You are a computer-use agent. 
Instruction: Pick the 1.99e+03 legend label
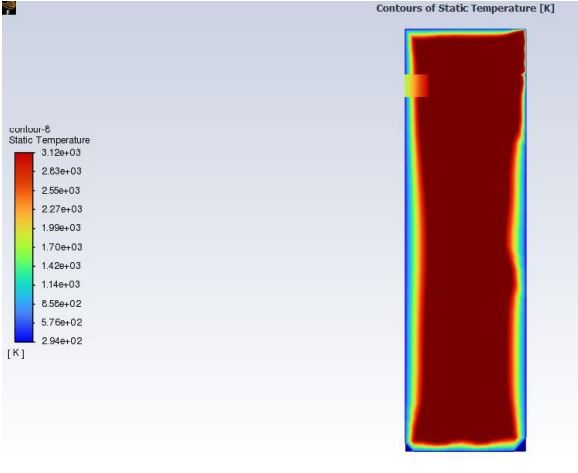(61, 228)
